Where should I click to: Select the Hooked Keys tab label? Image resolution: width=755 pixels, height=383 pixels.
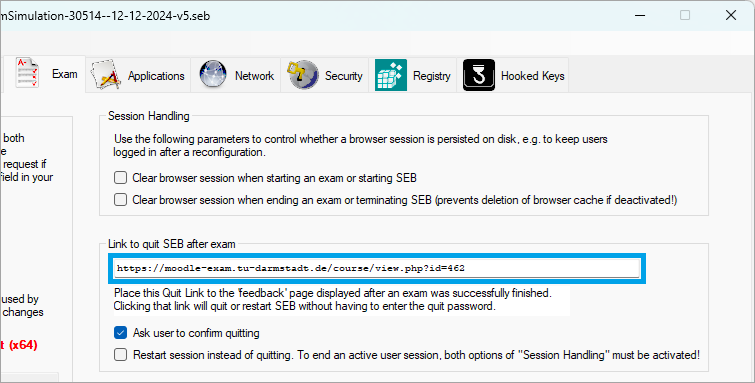pos(533,76)
